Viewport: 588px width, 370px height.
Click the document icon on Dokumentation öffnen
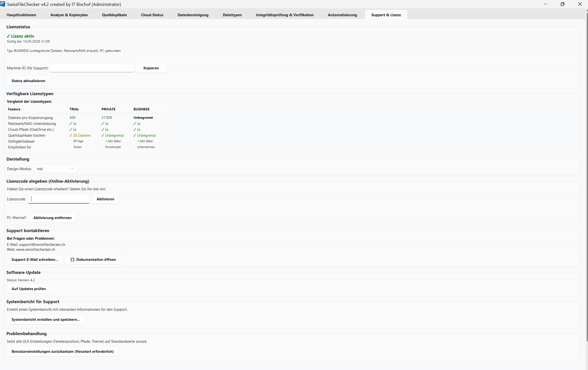click(72, 259)
